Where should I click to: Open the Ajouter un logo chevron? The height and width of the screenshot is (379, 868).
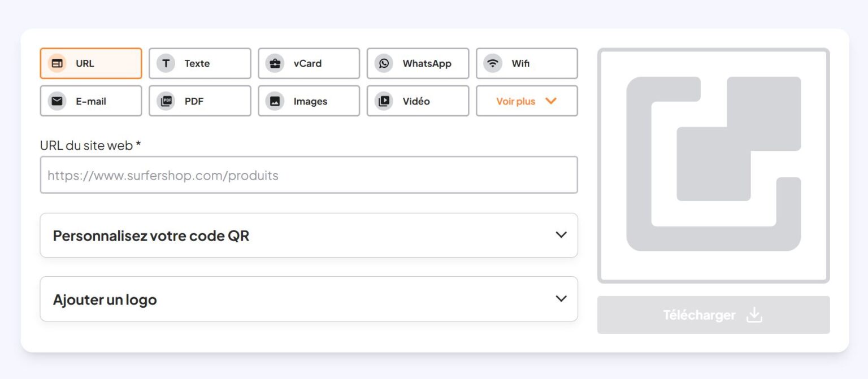click(x=561, y=298)
